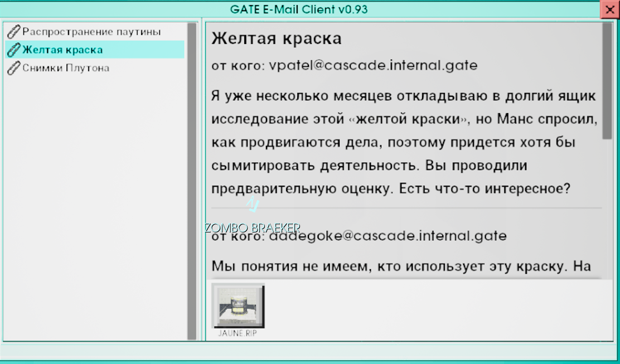Click the line starting Я уже несколько месяцев
Viewport: 620px width, 364px height.
point(404,96)
